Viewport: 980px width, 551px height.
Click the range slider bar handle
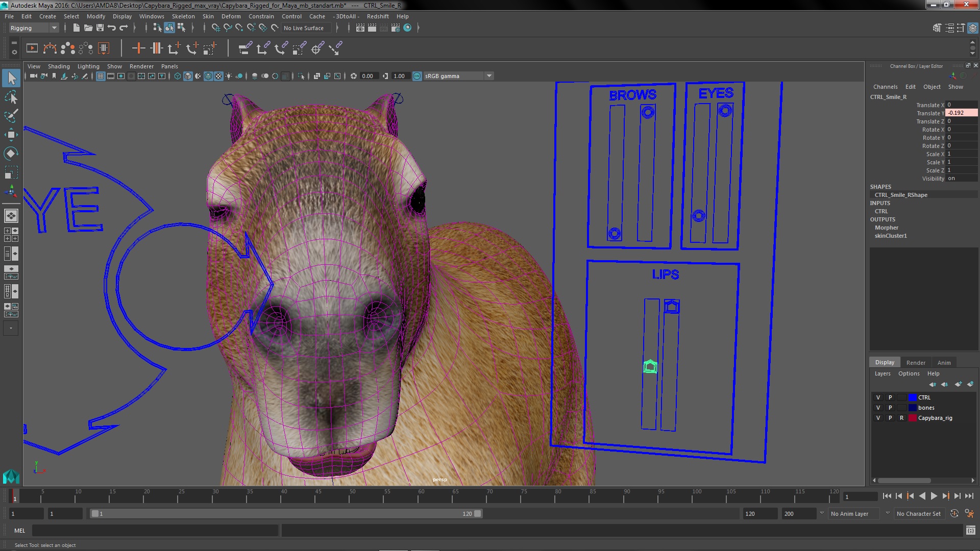tap(286, 514)
